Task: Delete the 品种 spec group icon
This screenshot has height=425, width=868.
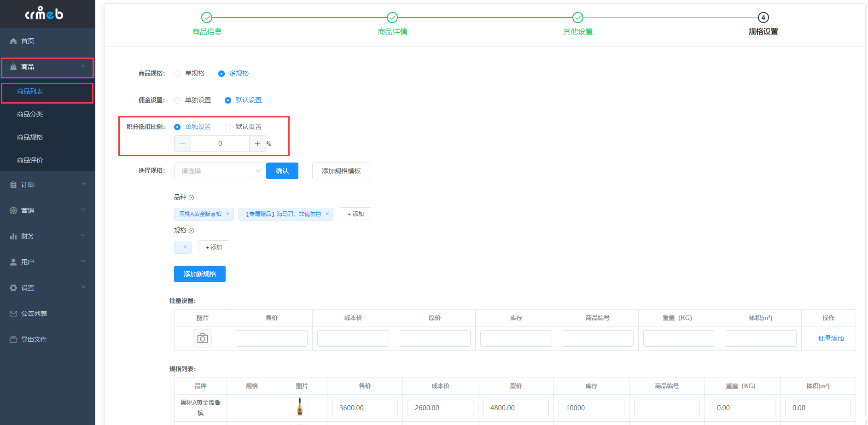Action: point(192,198)
